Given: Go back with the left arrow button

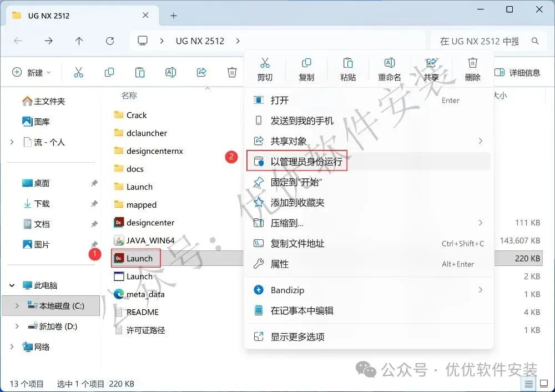Looking at the screenshot, I should tap(18, 41).
